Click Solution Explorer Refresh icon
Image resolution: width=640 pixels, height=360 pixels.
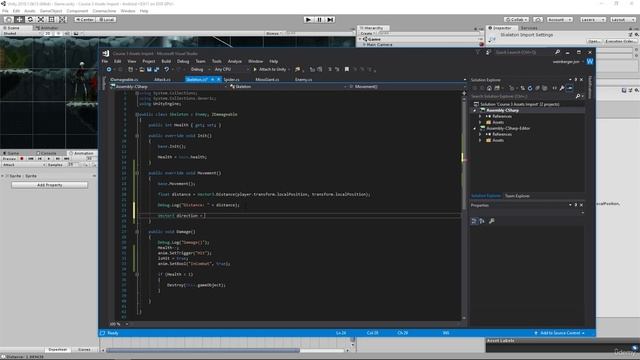point(530,88)
